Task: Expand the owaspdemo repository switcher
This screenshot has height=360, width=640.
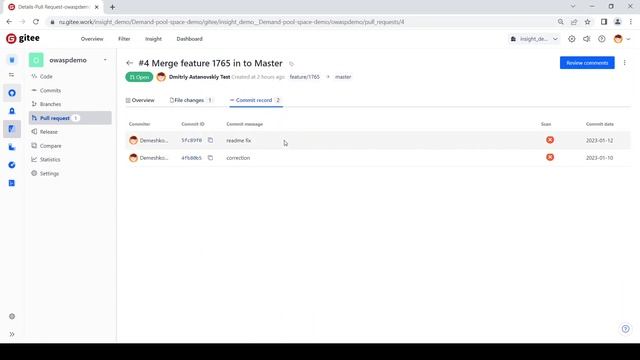Action: click(105, 60)
